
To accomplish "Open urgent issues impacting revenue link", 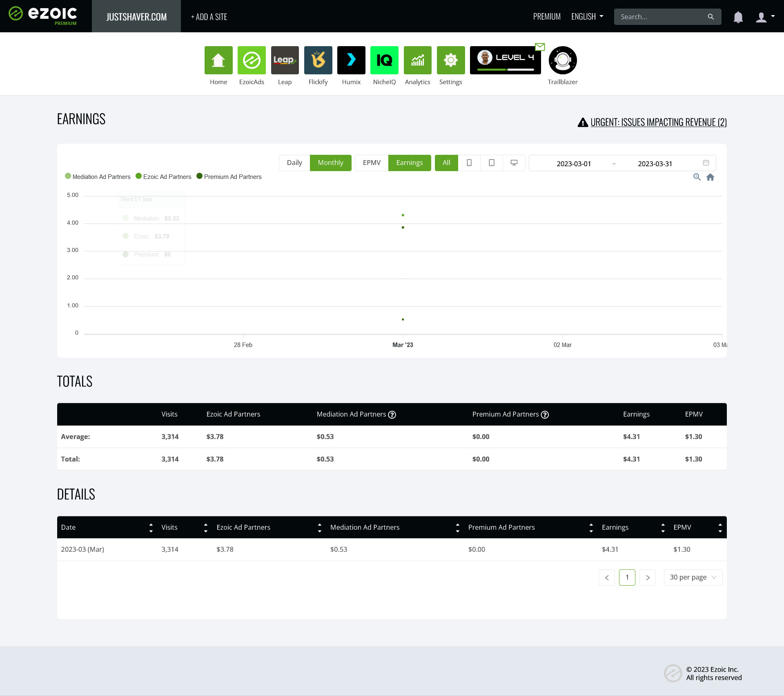I will pyautogui.click(x=659, y=122).
